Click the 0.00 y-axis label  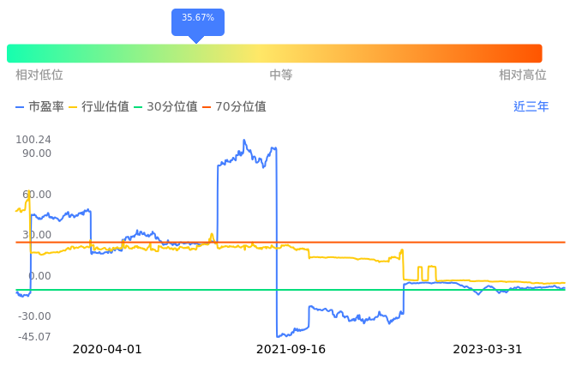coord(39,276)
